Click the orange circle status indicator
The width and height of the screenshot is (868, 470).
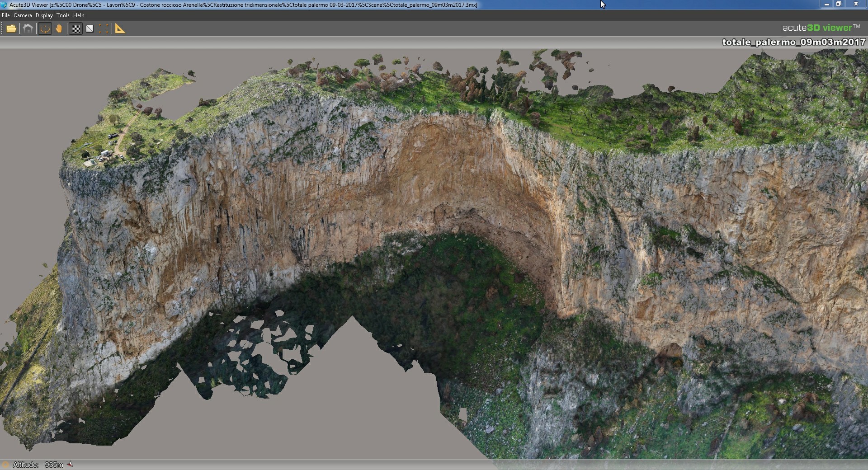pos(5,465)
